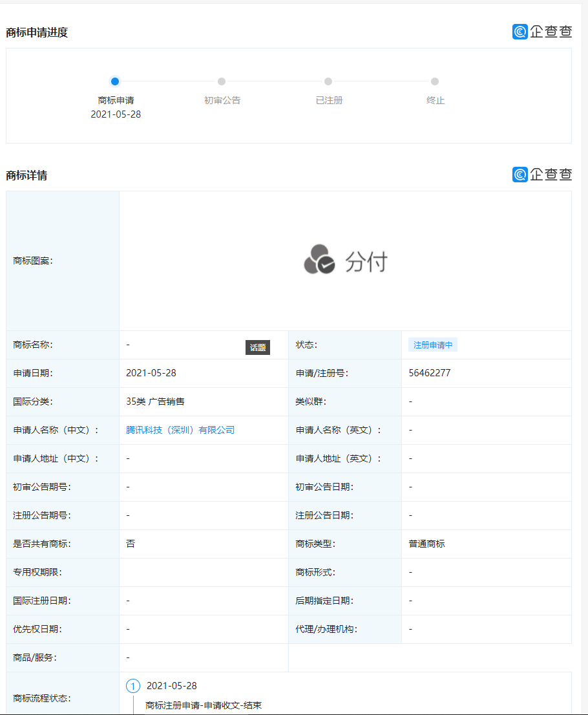Image resolution: width=588 pixels, height=715 pixels.
Task: Select registration number 56462277
Action: click(430, 373)
